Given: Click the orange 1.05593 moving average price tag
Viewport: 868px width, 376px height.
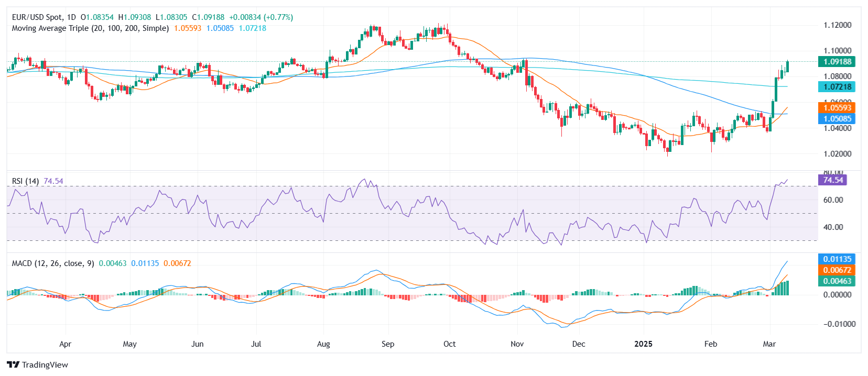Looking at the screenshot, I should click(837, 108).
